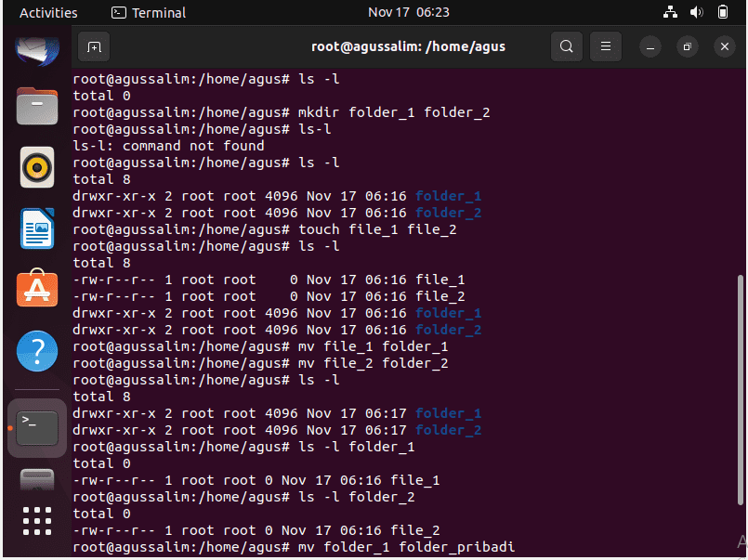Launch LibreOffice Writer from dock
Screen dimensions: 748x560
[x=37, y=228]
